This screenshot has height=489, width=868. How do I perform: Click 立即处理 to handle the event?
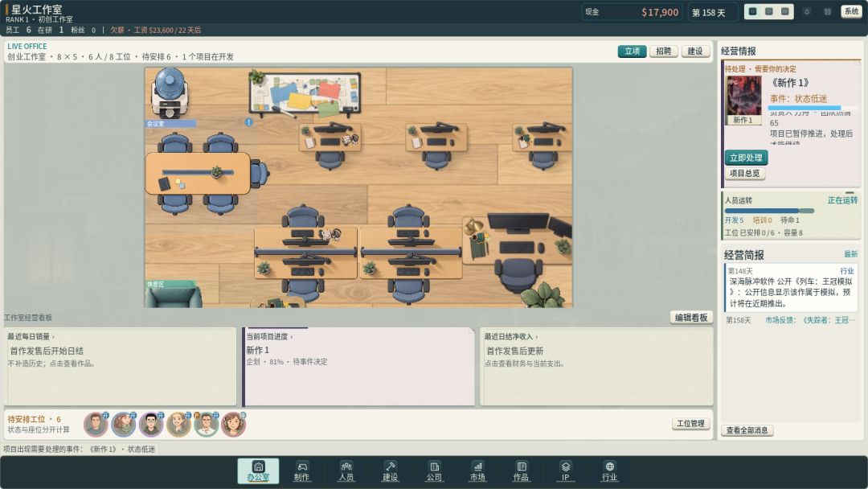coord(746,158)
